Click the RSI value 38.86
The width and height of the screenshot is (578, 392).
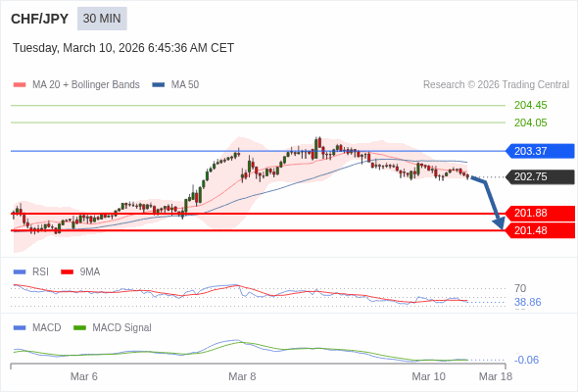coord(527,303)
